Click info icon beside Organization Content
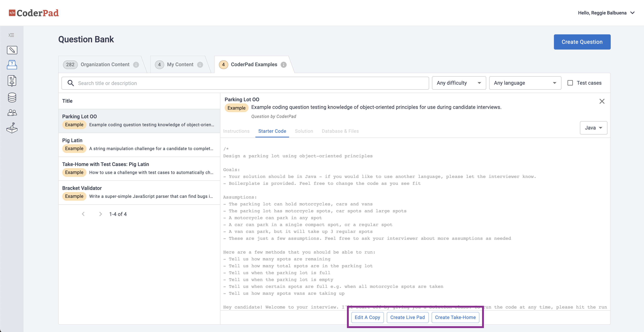644x332 pixels. coord(136,65)
